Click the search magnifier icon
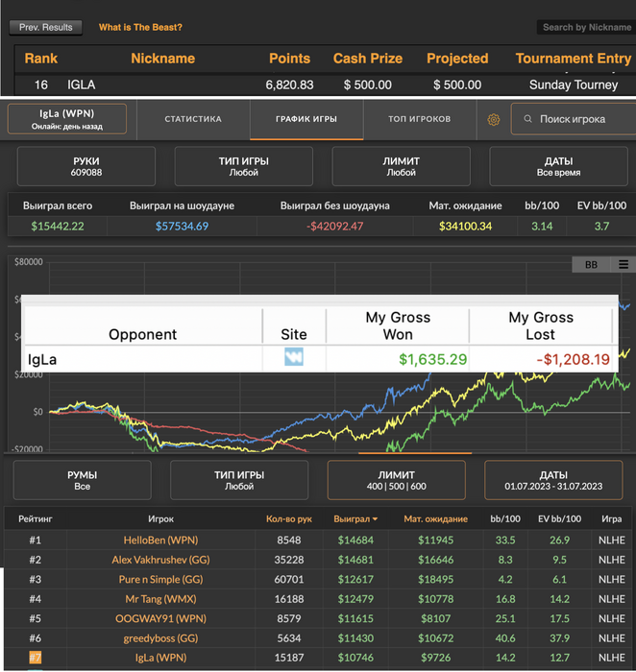 click(x=528, y=119)
